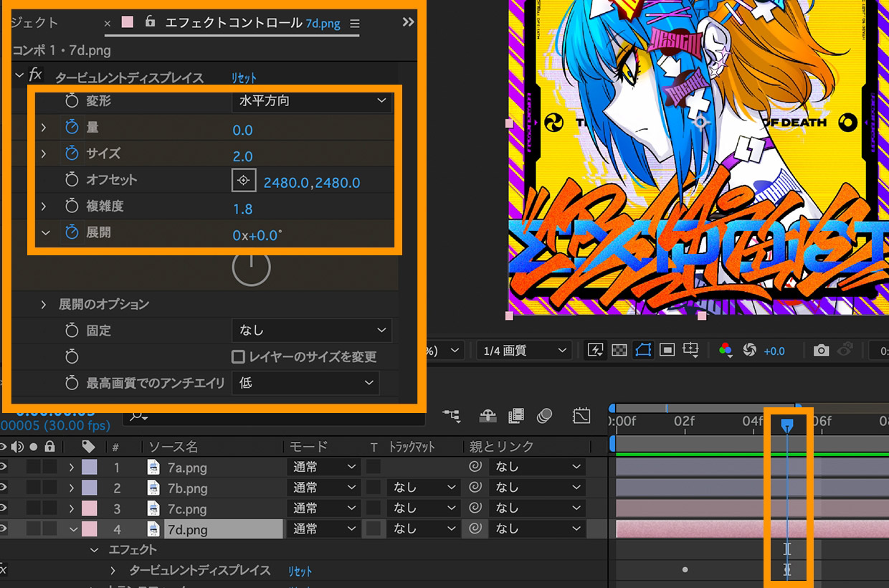Click the 量 value 0.0
Image resolution: width=889 pixels, height=588 pixels.
pyautogui.click(x=242, y=130)
